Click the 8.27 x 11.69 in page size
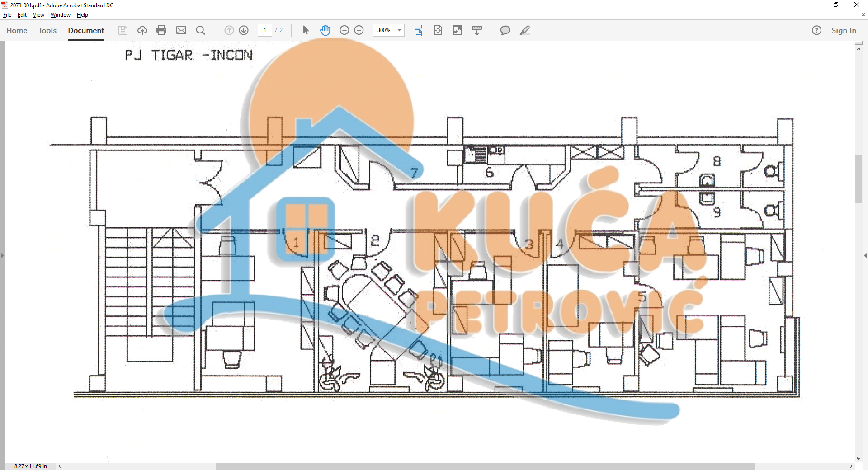Image resolution: width=868 pixels, height=470 pixels. point(31,466)
